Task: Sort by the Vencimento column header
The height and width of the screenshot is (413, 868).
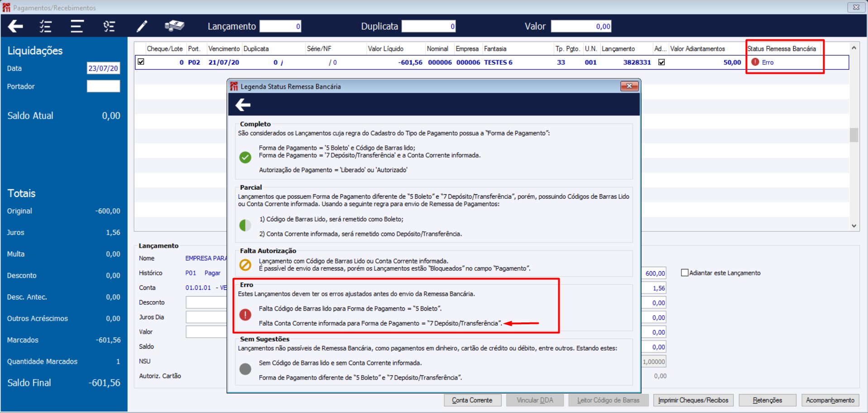Action: pos(224,48)
